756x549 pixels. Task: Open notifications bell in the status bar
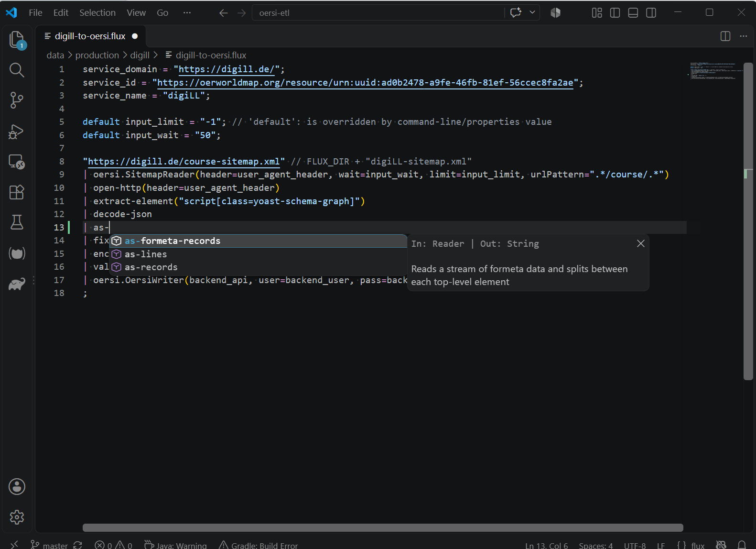(742, 545)
